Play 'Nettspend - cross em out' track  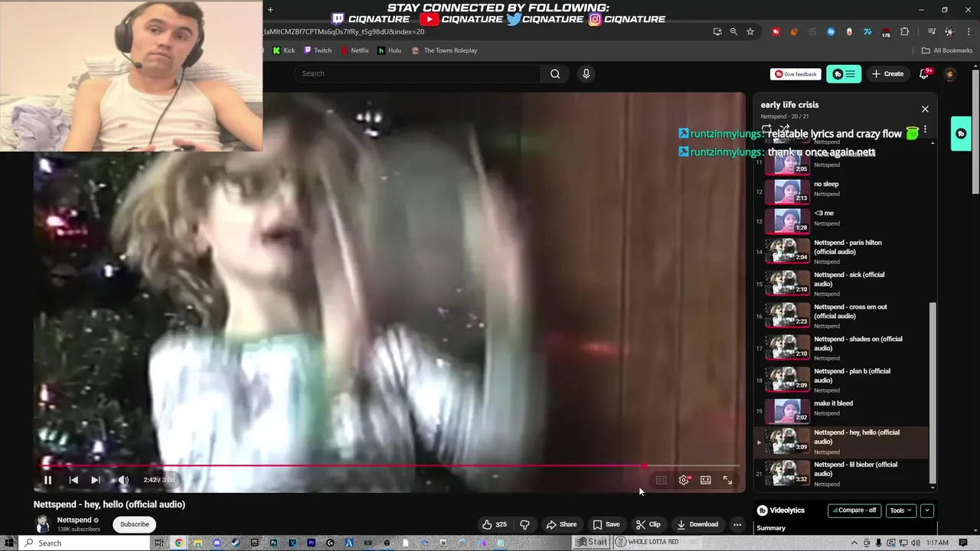pyautogui.click(x=842, y=316)
